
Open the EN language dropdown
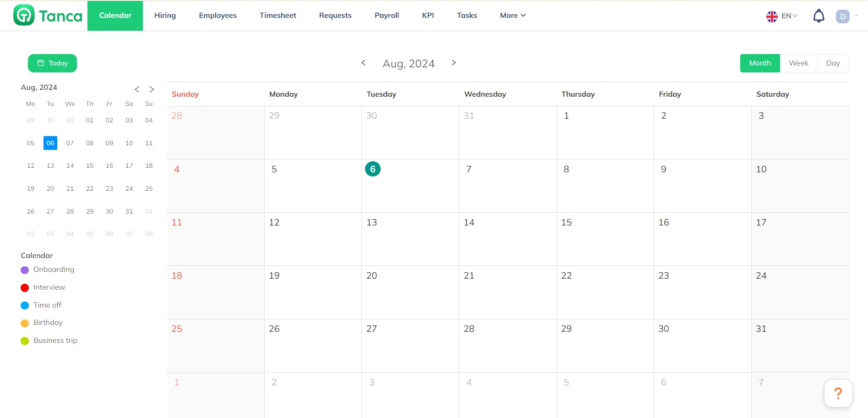(789, 16)
